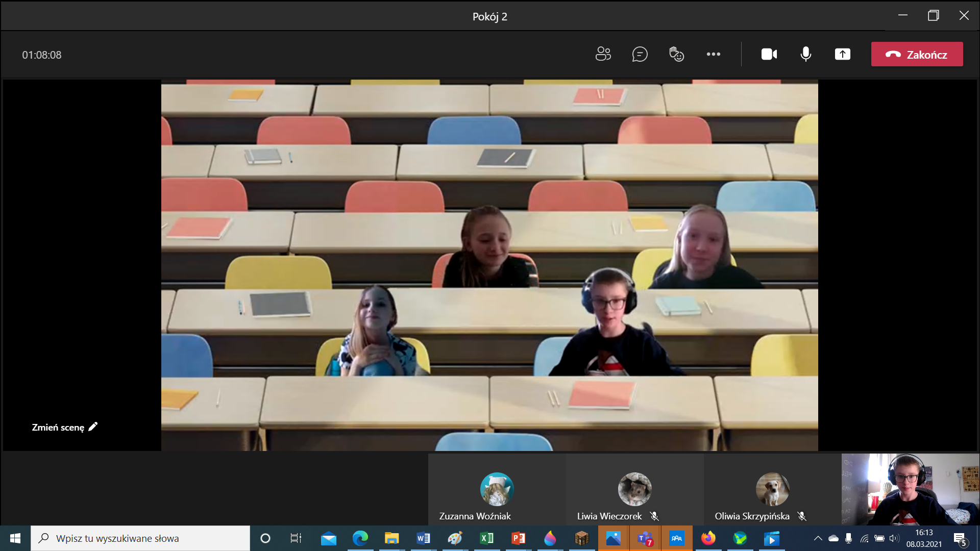980x551 pixels.
Task: Open raise hand reactions menu
Action: (x=676, y=54)
